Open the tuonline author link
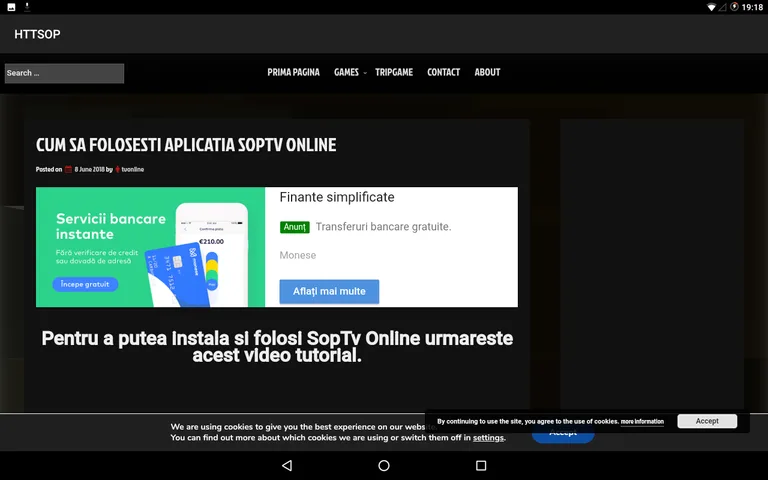 coord(133,169)
